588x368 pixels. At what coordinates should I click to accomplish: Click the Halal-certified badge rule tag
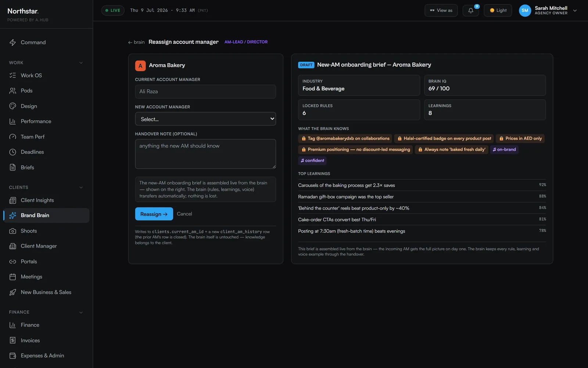click(444, 138)
